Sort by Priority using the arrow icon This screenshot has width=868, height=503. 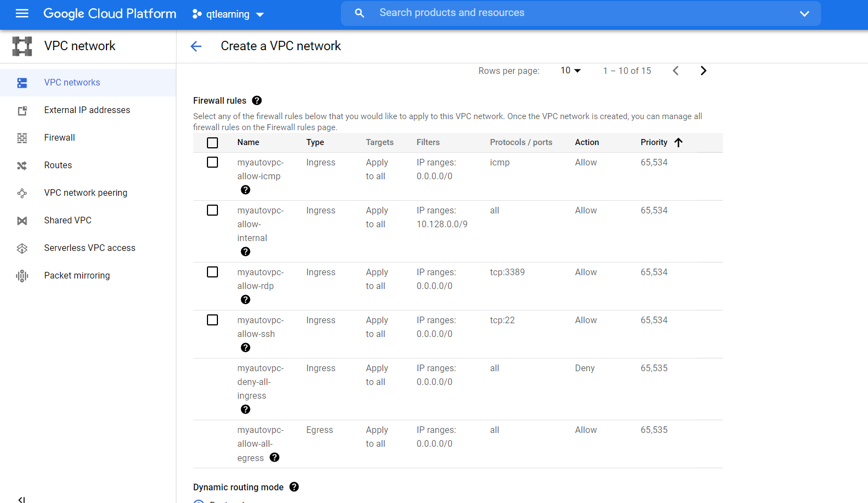coord(678,142)
